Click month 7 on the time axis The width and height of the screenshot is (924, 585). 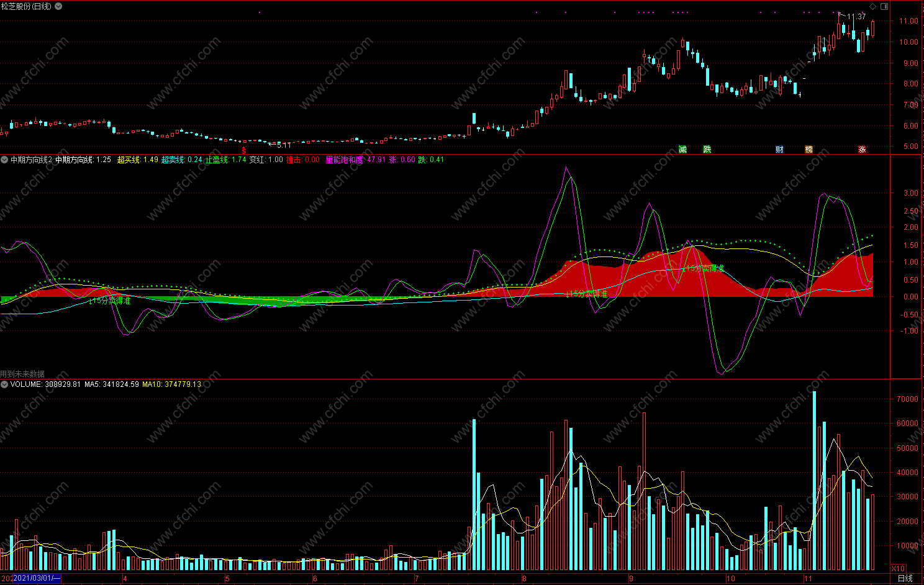click(x=417, y=579)
